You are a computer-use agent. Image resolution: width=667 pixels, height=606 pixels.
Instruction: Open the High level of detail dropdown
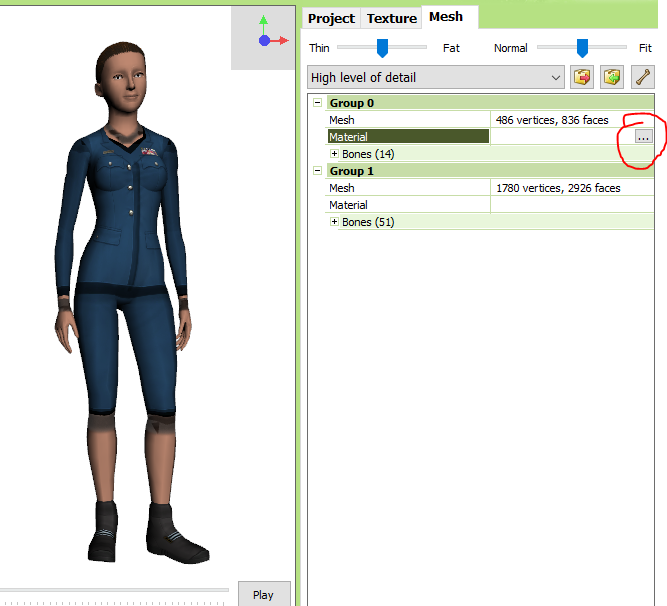point(436,77)
